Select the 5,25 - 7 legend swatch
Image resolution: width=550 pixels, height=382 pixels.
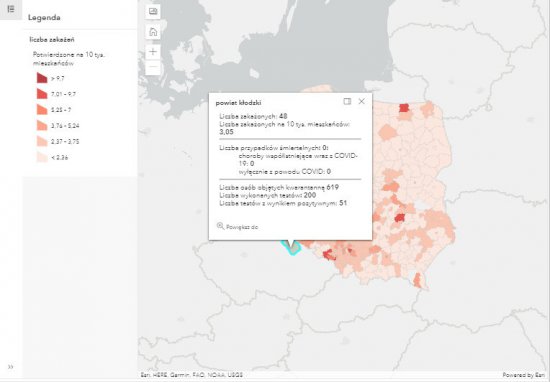click(x=42, y=109)
